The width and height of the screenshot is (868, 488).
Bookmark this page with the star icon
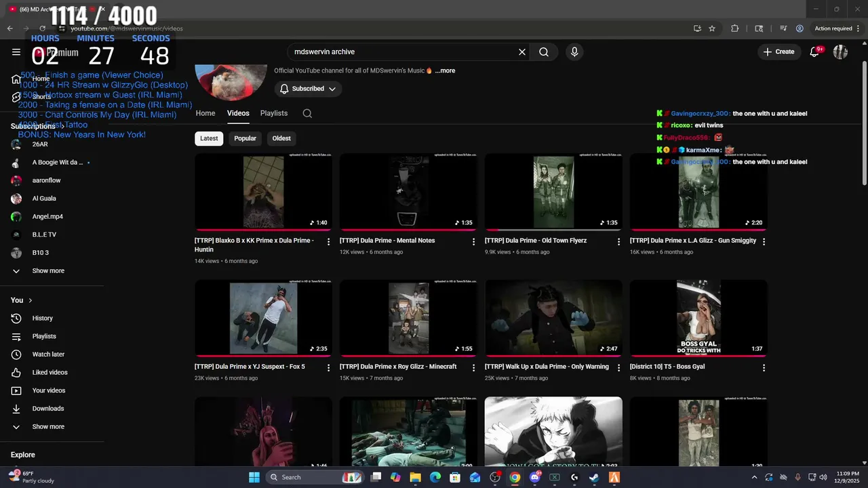(712, 28)
